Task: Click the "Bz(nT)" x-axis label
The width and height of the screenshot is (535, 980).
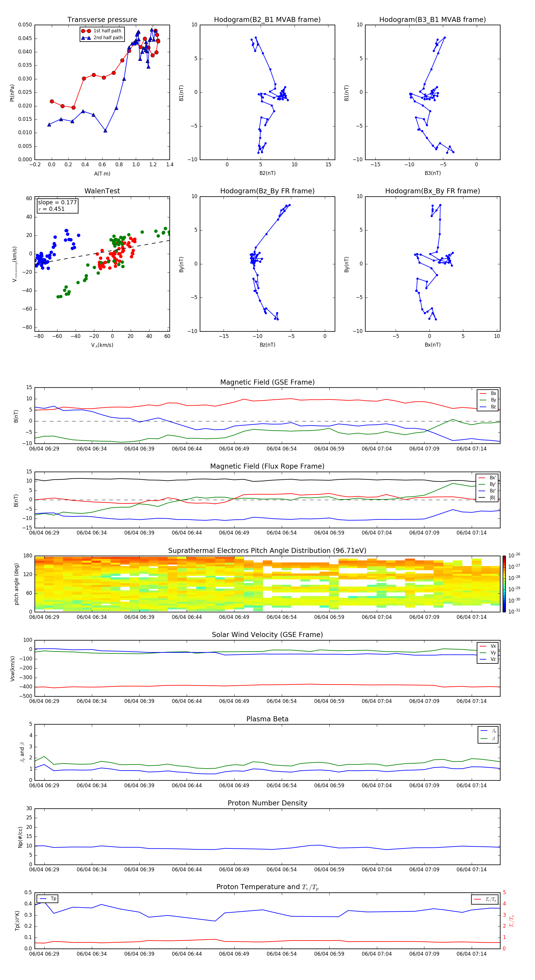Action: tap(267, 345)
